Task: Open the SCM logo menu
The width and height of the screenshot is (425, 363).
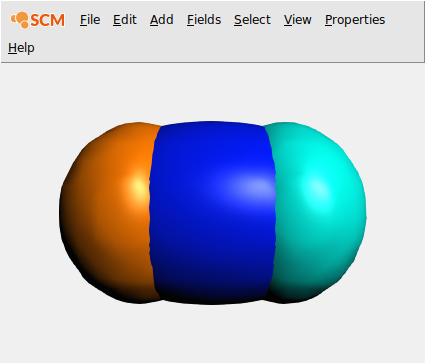Action: [38, 20]
